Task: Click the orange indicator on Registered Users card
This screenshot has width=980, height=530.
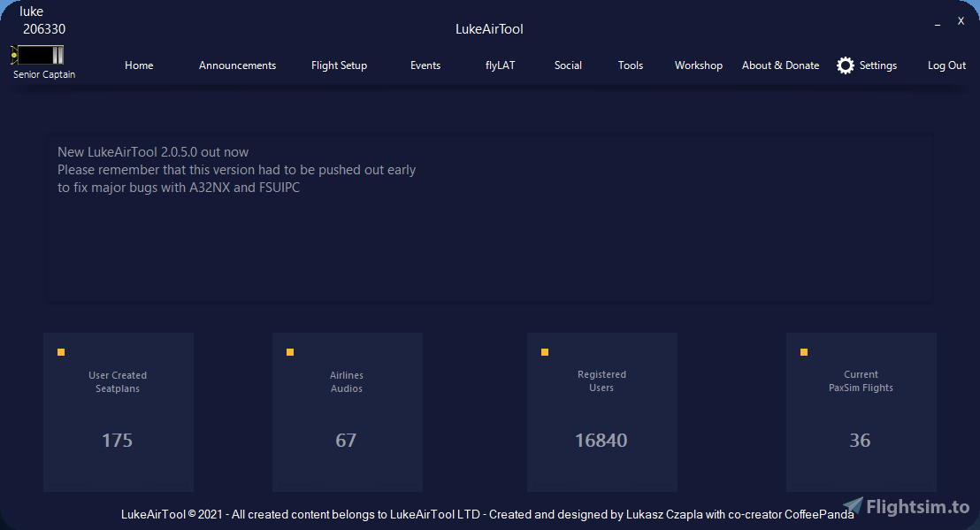Action: tap(545, 351)
